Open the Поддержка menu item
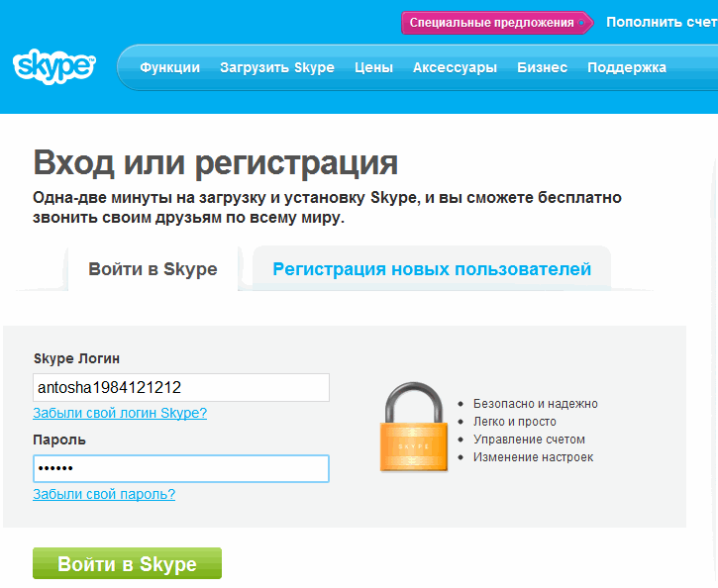The height and width of the screenshot is (588, 718). click(627, 67)
